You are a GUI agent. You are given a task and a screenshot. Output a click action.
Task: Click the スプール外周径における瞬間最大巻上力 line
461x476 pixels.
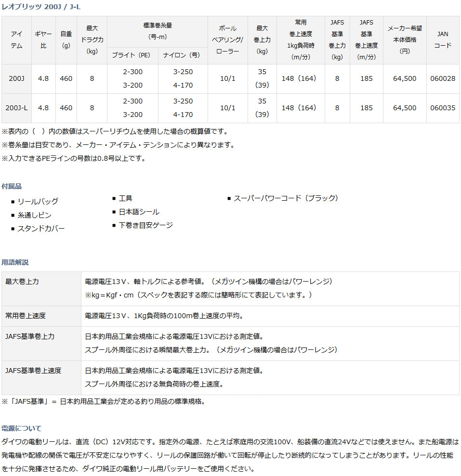(211, 350)
